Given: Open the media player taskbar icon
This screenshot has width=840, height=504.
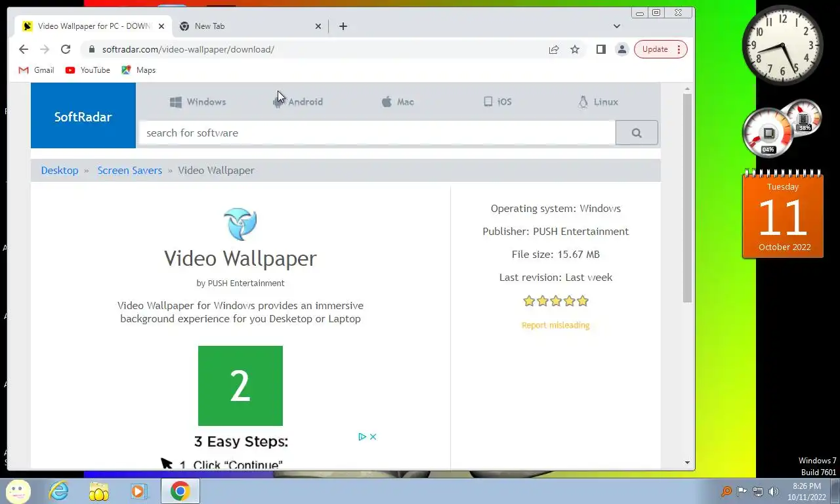Looking at the screenshot, I should pos(139,491).
